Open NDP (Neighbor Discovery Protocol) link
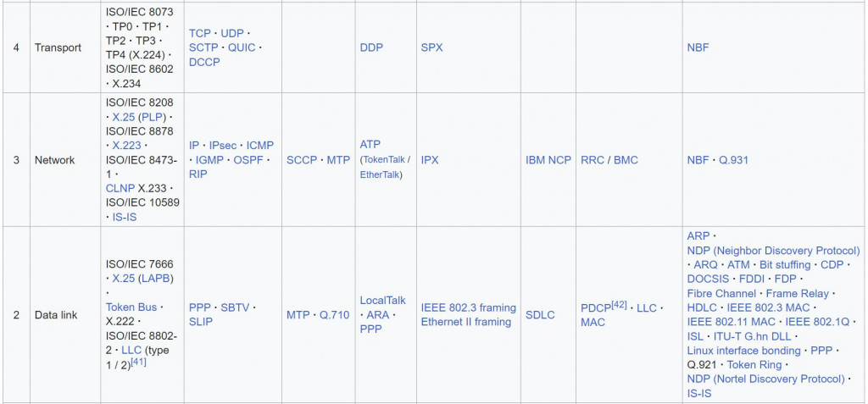This screenshot has height=404, width=868. (x=774, y=251)
